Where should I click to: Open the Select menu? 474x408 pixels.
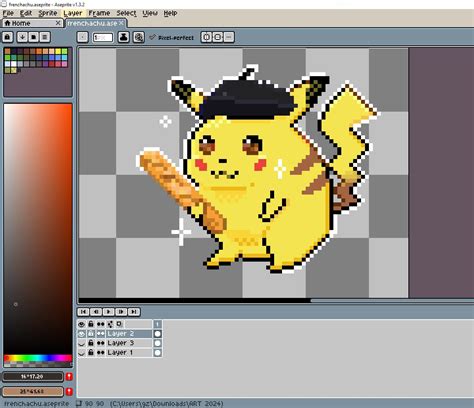click(x=126, y=13)
